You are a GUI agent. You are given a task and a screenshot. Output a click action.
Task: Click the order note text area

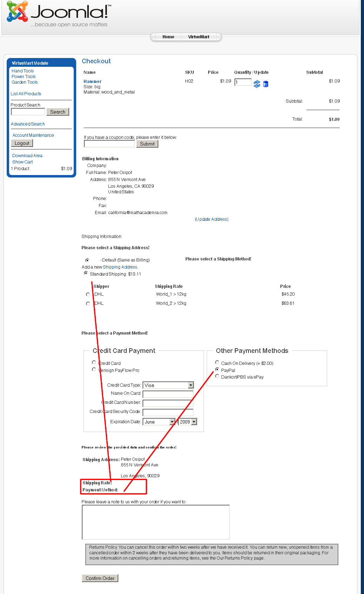[x=155, y=522]
